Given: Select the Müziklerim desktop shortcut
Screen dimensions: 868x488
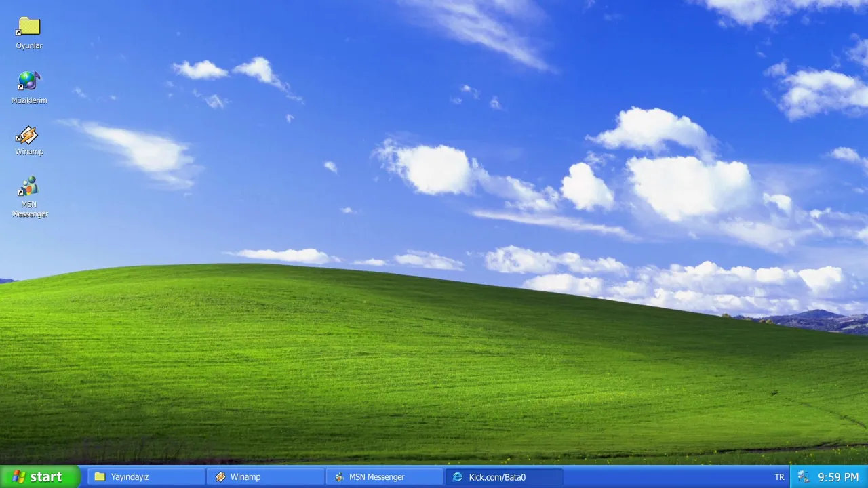Looking at the screenshot, I should [x=29, y=87].
